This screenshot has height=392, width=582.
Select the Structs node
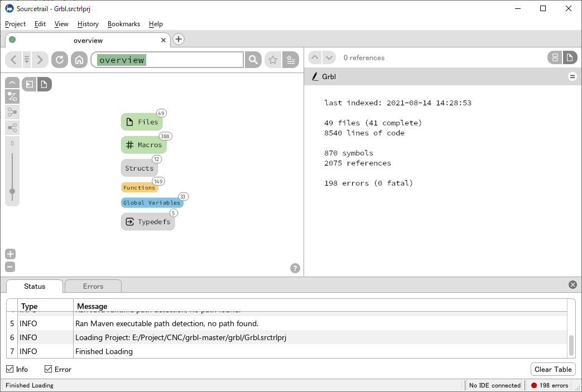coord(139,168)
